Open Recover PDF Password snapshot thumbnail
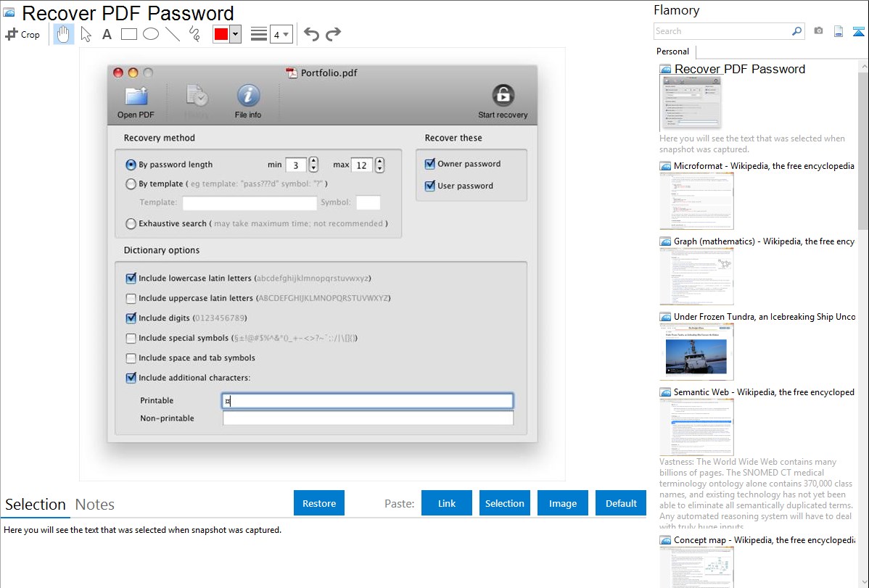This screenshot has height=588, width=869. (691, 103)
